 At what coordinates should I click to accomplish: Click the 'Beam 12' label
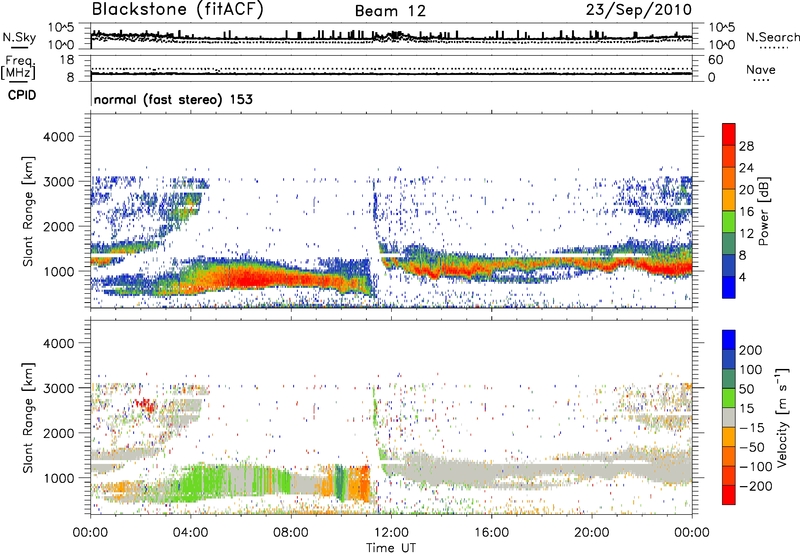point(390,11)
